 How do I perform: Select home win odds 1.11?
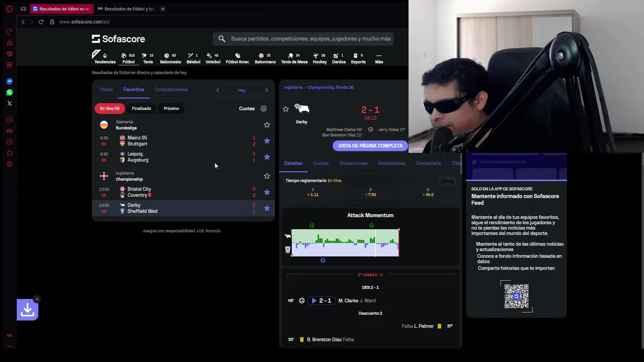(313, 192)
